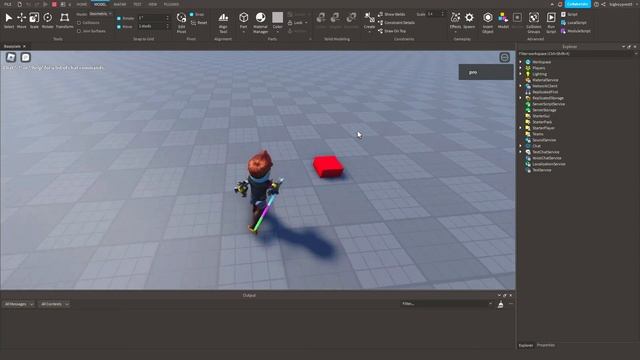Open the All Contexts filter dropdown

(54, 304)
